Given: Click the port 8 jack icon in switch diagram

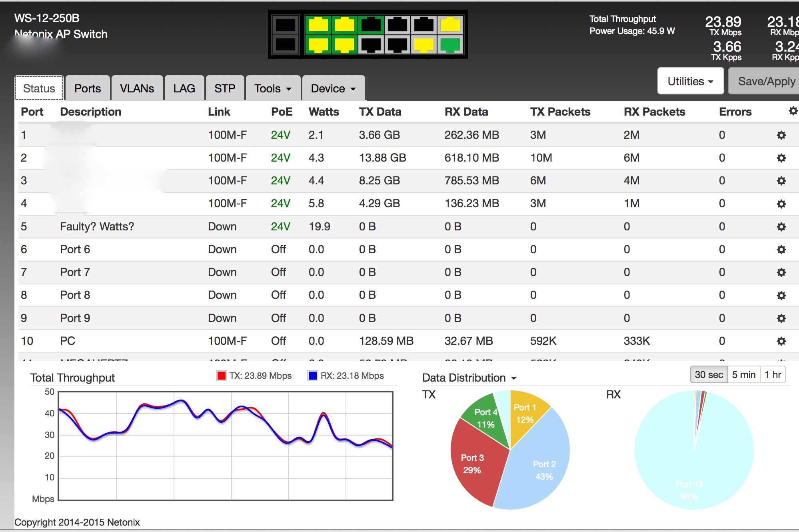Looking at the screenshot, I should click(398, 44).
